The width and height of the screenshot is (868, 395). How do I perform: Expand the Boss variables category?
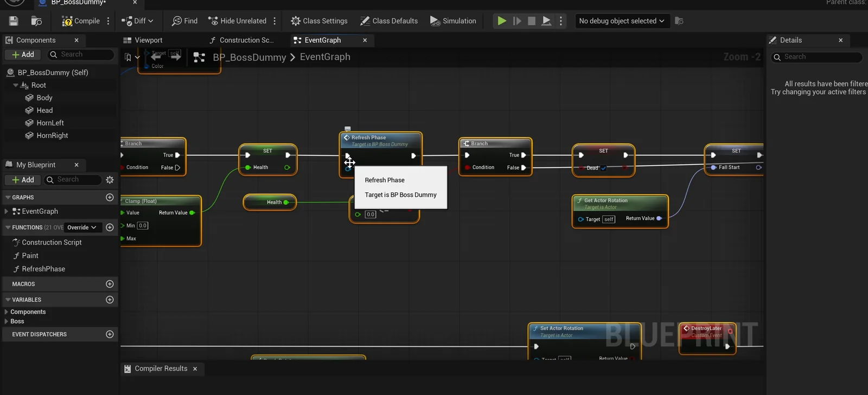point(6,321)
